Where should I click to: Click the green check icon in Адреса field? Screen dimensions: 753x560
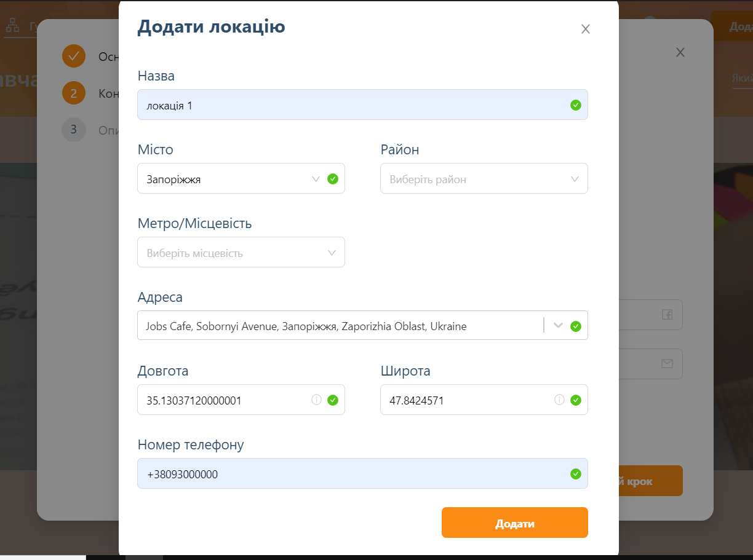tap(576, 326)
